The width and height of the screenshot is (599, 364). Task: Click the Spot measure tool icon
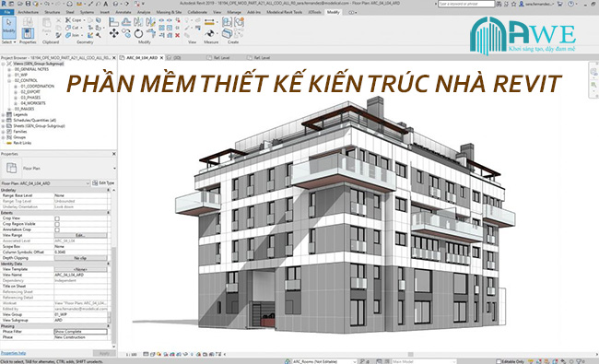coord(210,34)
